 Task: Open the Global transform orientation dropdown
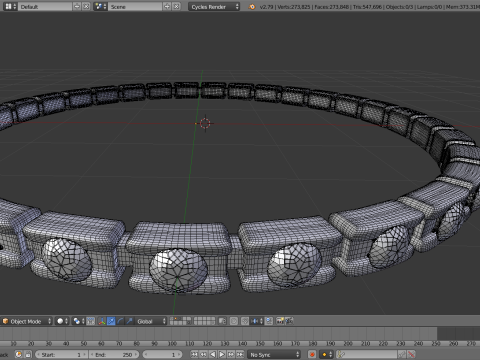(x=151, y=321)
